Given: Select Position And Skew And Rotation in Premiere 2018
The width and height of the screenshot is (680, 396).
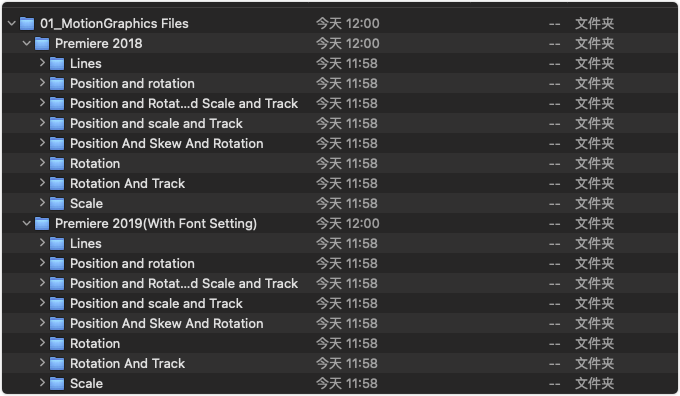Looking at the screenshot, I should (x=167, y=143).
